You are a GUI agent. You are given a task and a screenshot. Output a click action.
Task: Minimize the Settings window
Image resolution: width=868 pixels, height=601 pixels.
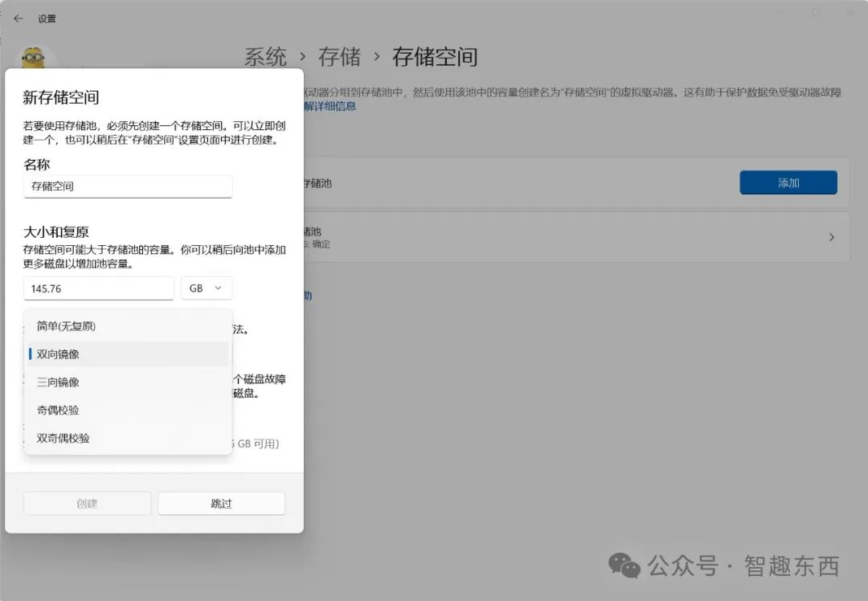781,13
